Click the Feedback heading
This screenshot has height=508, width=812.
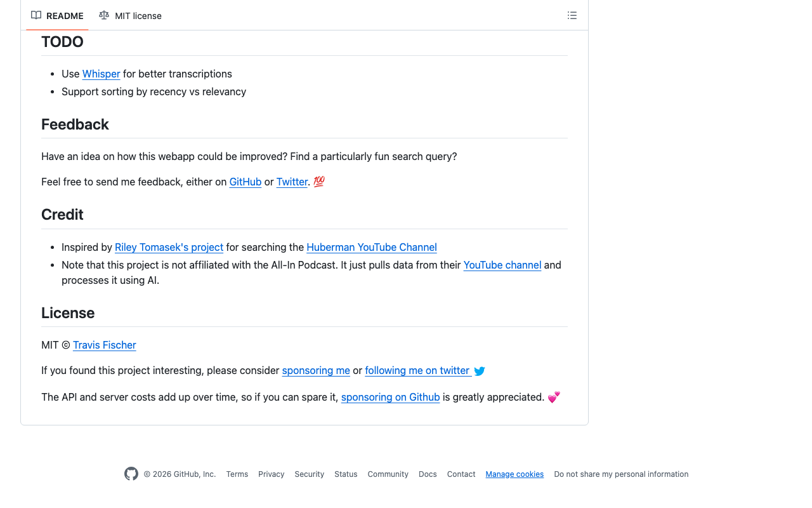(x=75, y=124)
